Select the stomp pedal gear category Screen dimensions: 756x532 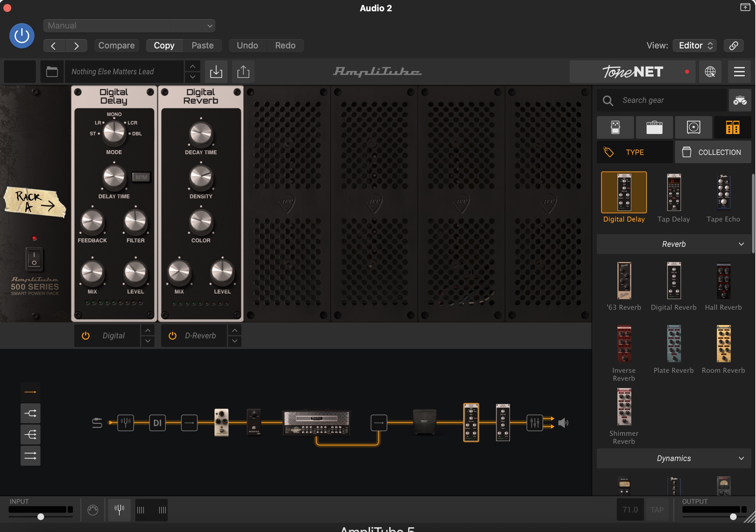coord(615,127)
